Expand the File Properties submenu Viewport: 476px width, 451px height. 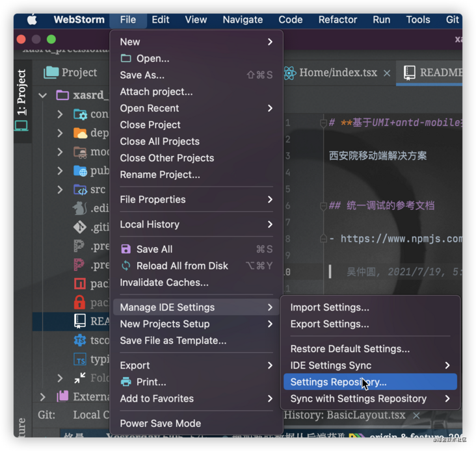click(196, 200)
